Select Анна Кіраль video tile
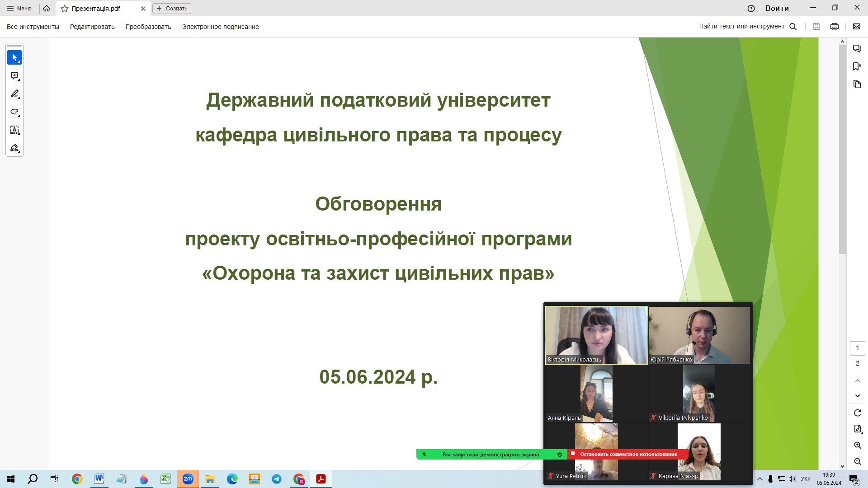Image resolution: width=868 pixels, height=488 pixels. [x=596, y=394]
